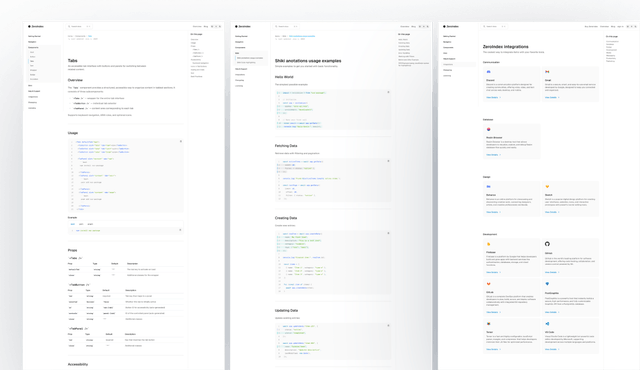Copy the Example code snippet on Tabs page
Viewport: 640px width, 370px height.
click(180, 230)
